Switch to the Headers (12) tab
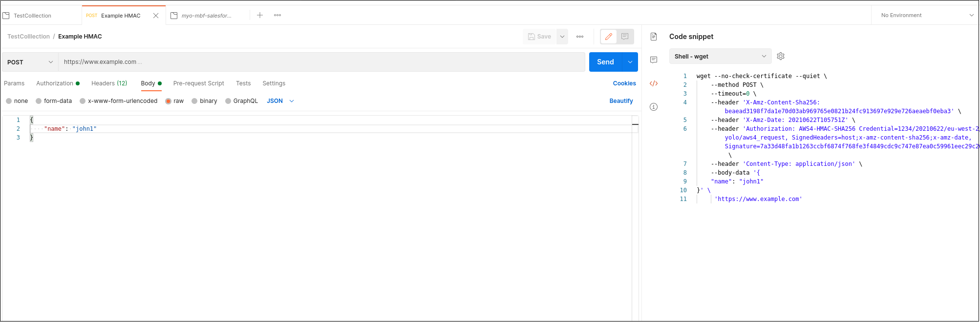This screenshot has width=980, height=322. tap(109, 83)
